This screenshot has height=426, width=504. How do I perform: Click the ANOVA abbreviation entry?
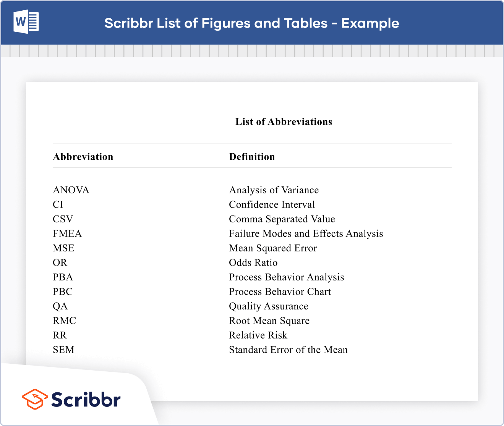pos(71,190)
